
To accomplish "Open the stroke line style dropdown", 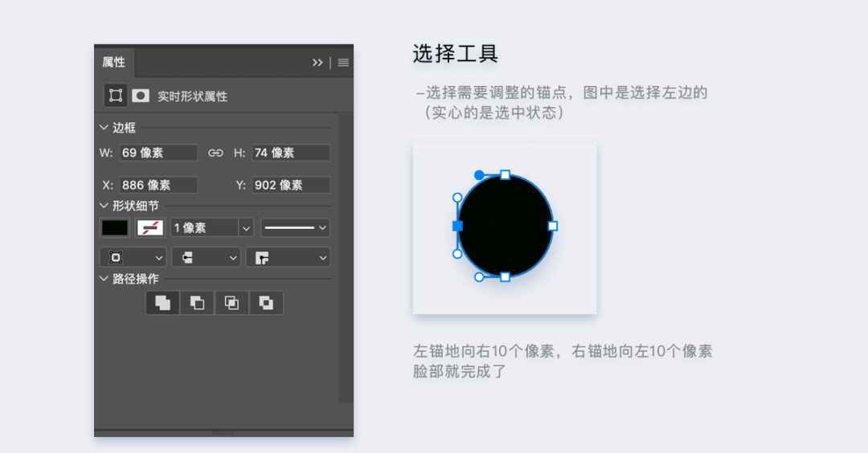I will coord(295,228).
